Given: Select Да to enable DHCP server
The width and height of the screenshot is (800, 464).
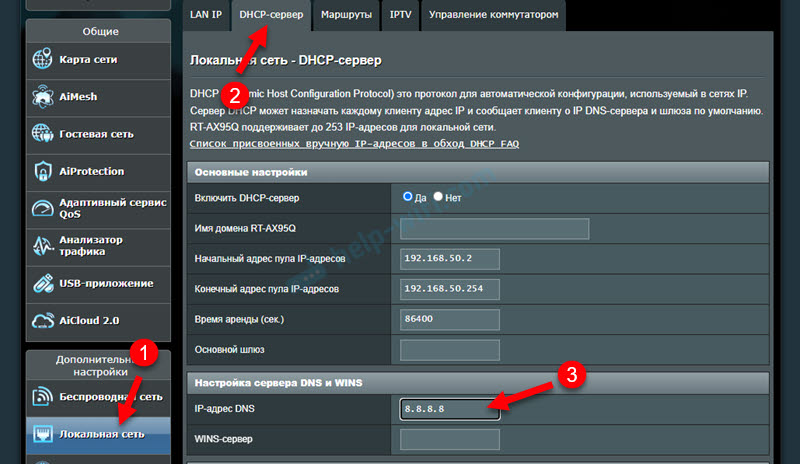Looking at the screenshot, I should tap(408, 197).
